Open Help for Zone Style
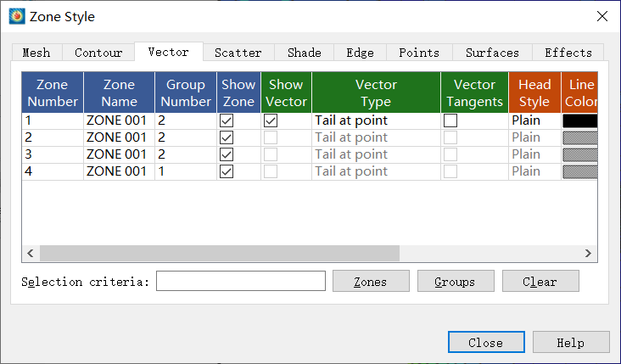The image size is (621, 364). [x=571, y=342]
